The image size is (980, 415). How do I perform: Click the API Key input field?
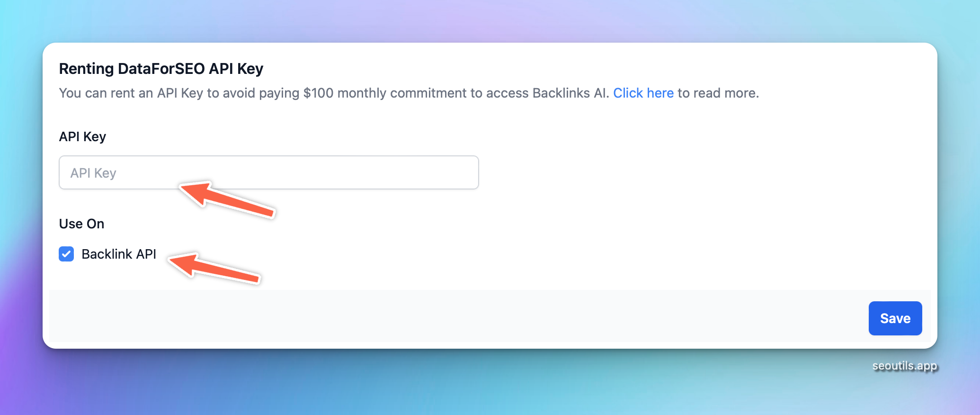[x=268, y=172]
